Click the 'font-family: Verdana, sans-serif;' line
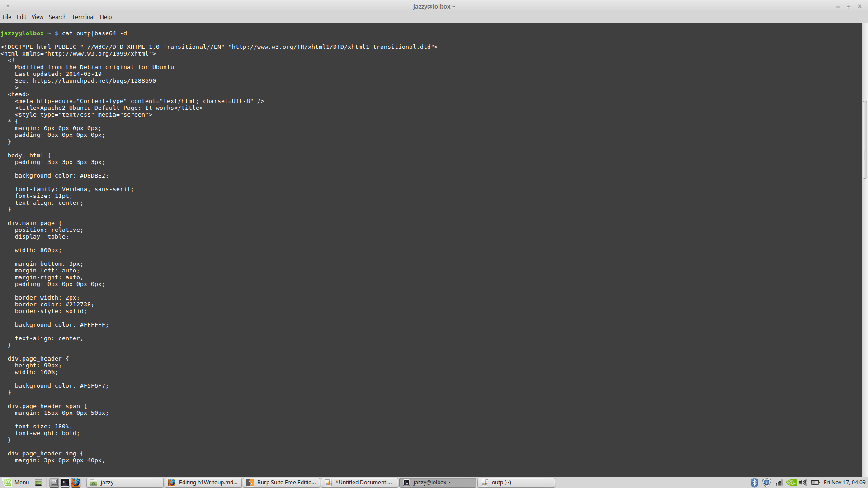This screenshot has height=488, width=868. coord(75,189)
